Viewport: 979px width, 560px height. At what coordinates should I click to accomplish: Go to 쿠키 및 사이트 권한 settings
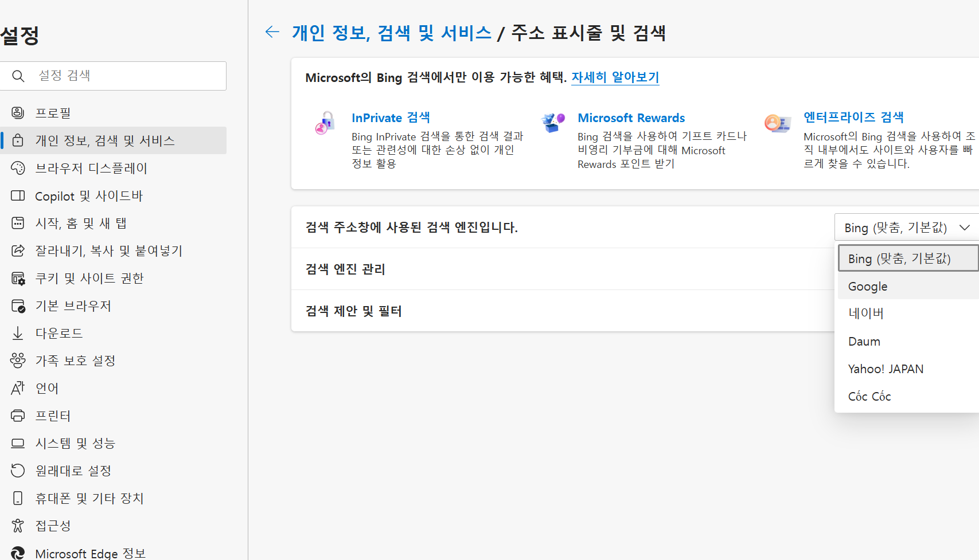(x=113, y=278)
